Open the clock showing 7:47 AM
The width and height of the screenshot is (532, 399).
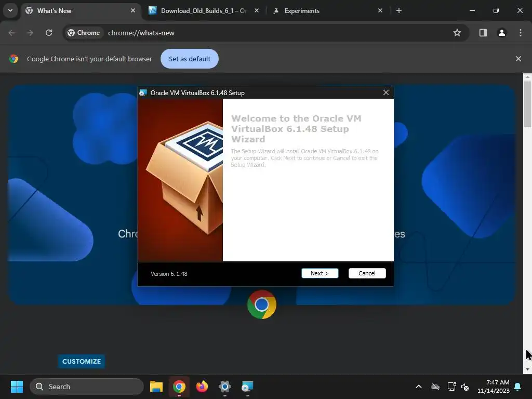[x=494, y=387]
